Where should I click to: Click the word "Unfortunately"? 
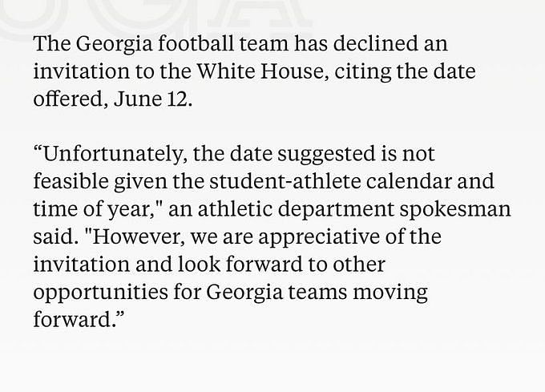113,154
